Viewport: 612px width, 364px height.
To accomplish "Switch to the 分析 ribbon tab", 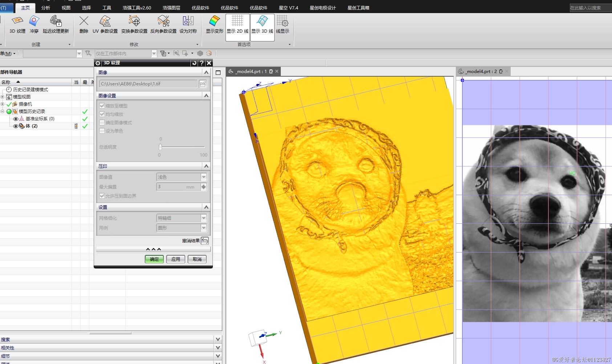I will (46, 8).
